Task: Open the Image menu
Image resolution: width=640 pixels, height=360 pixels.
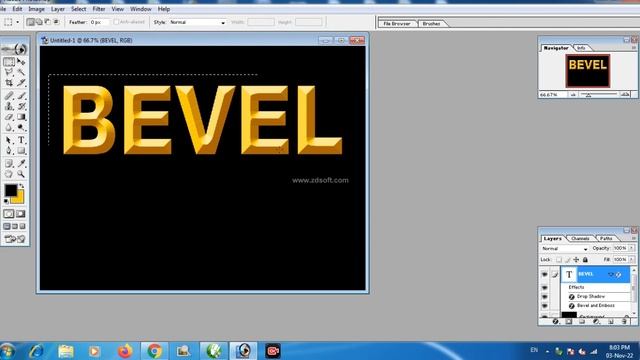Action: [36, 9]
